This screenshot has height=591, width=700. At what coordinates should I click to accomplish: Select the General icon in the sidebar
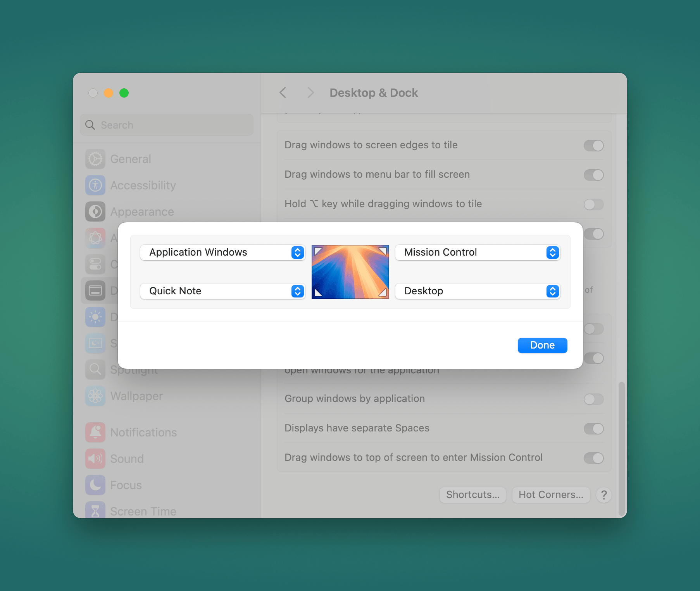(95, 159)
